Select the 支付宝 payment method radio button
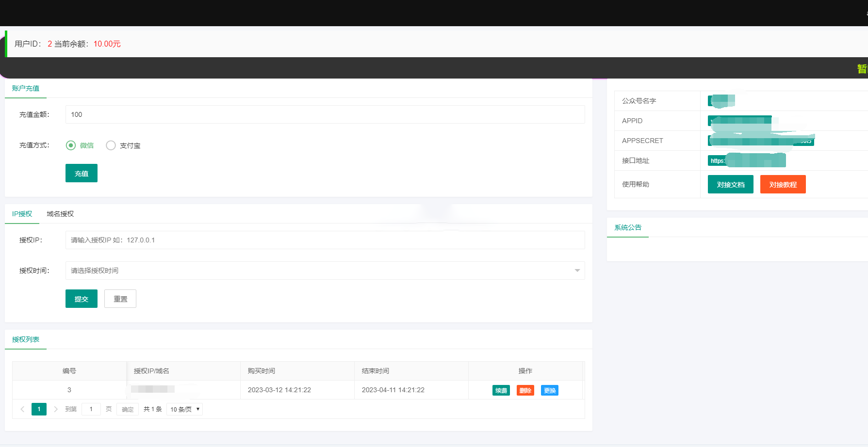The height and width of the screenshot is (447, 868). (x=111, y=145)
